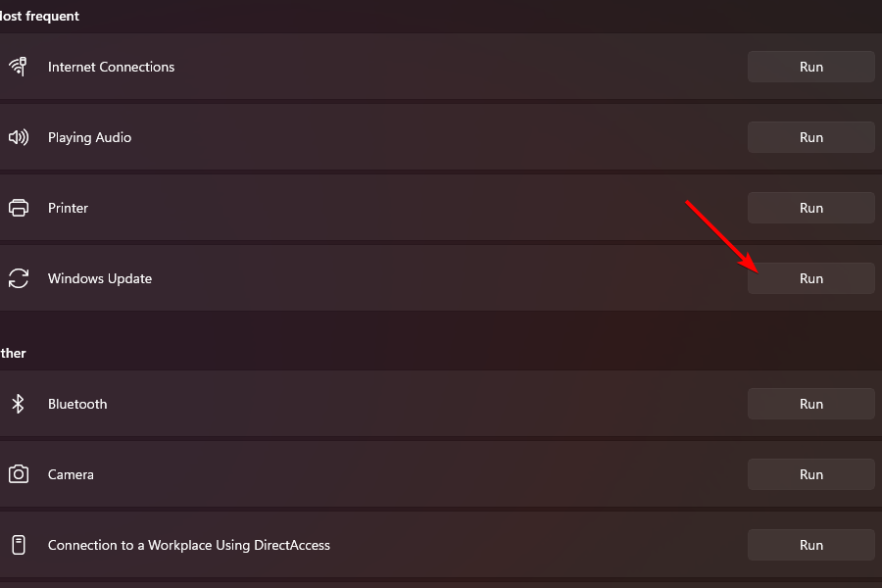Image resolution: width=882 pixels, height=588 pixels.
Task: Select the Bluetooth row label
Action: [x=77, y=404]
